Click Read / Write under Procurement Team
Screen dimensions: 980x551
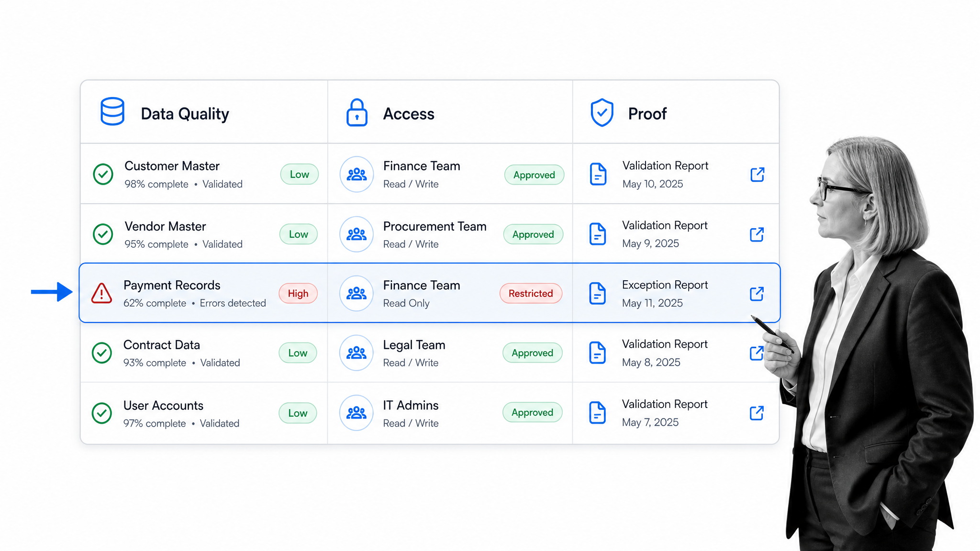click(x=411, y=244)
